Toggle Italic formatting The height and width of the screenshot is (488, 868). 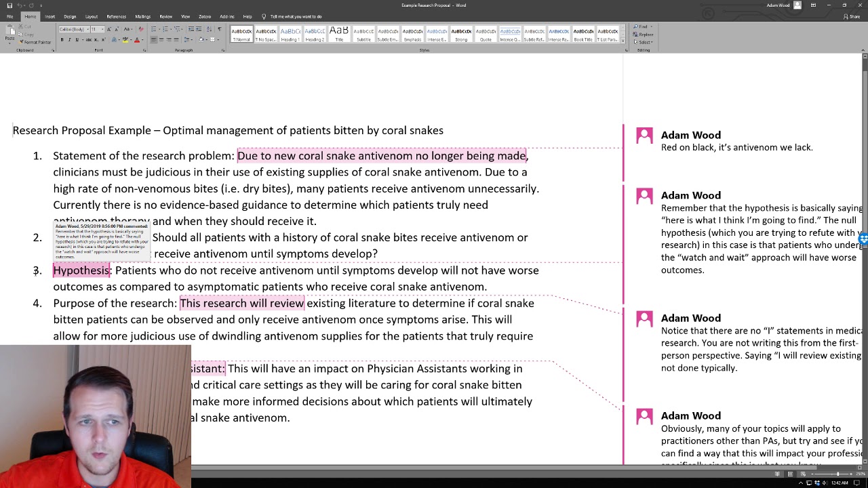[70, 40]
